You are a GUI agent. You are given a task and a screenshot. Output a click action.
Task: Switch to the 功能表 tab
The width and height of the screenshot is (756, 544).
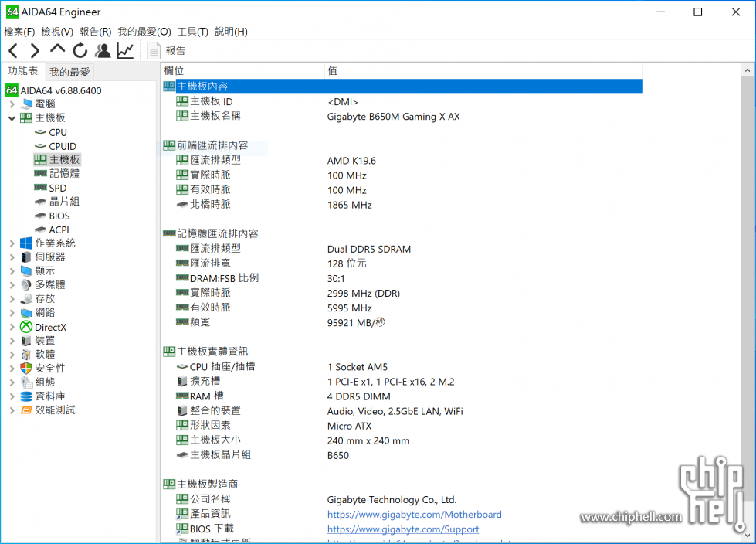[22, 71]
